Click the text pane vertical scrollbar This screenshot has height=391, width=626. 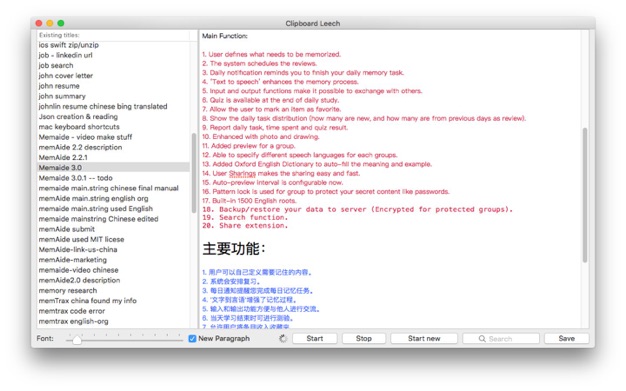point(585,195)
